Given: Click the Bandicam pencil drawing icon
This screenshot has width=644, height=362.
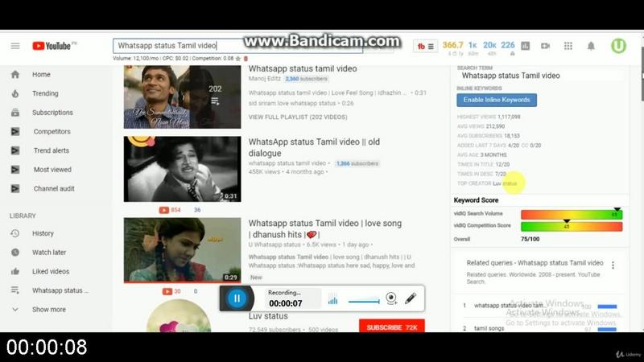Looking at the screenshot, I should (x=411, y=298).
